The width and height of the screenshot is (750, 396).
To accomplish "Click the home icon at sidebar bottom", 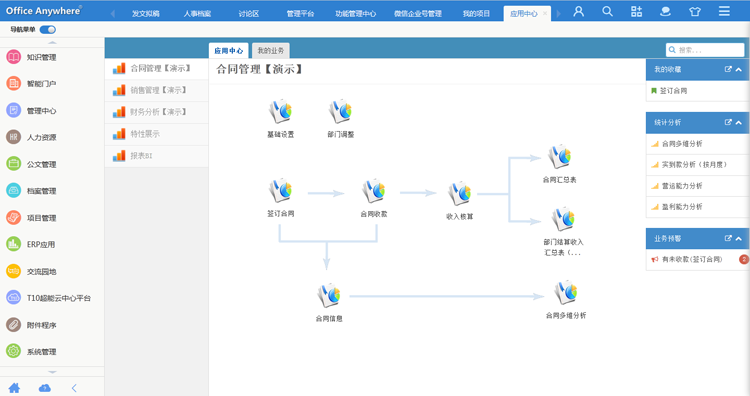I will click(x=14, y=388).
